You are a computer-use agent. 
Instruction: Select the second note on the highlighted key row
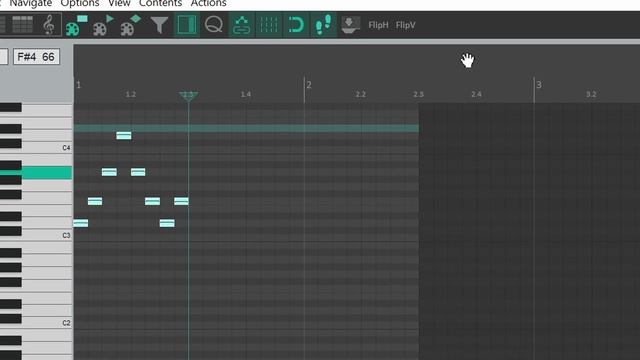tap(138, 172)
